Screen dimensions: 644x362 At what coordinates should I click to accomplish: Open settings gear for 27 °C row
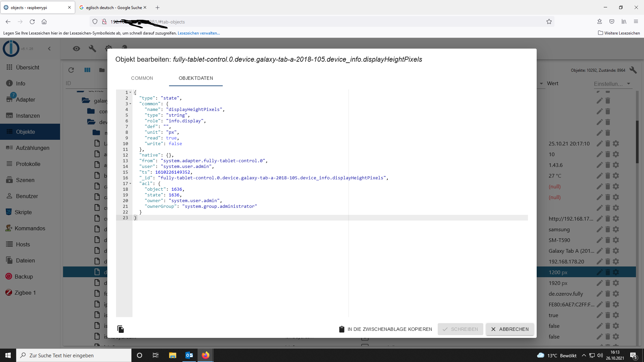tap(616, 176)
